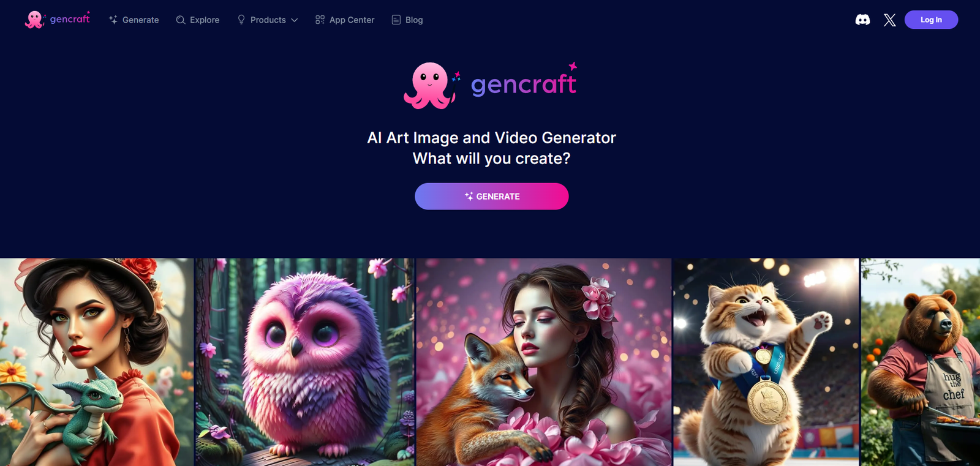Screen dimensions: 980x466
Task: Click the gradient GENERATE button
Action: coord(492,197)
